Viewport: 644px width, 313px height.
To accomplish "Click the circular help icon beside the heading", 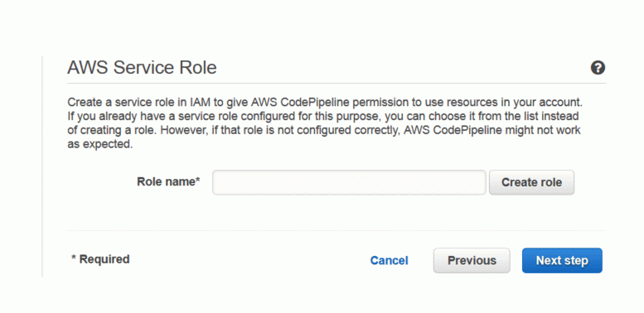I will pyautogui.click(x=598, y=68).
